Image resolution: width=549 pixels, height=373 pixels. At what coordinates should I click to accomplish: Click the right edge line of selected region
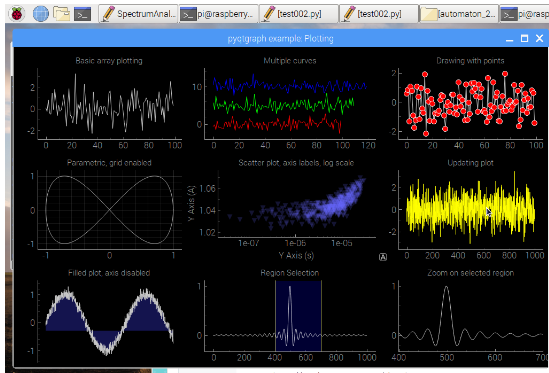[x=321, y=316]
